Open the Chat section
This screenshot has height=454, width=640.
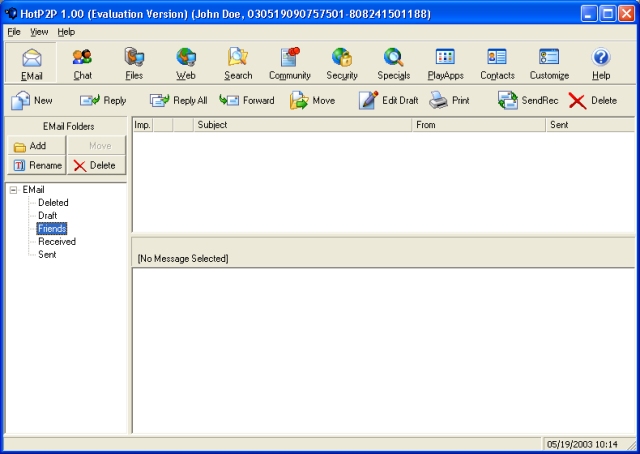tap(82, 63)
